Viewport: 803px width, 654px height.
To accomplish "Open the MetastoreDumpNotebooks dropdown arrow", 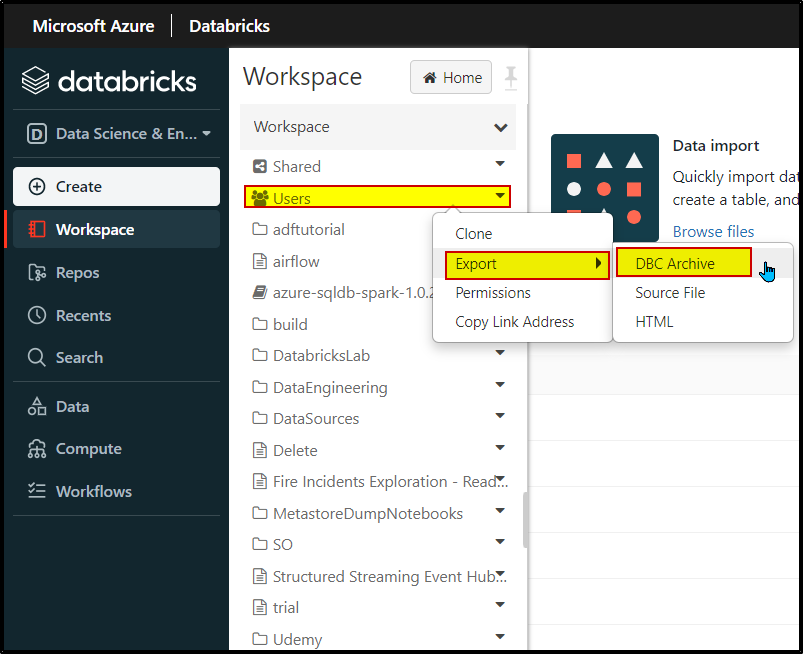I will 500,511.
